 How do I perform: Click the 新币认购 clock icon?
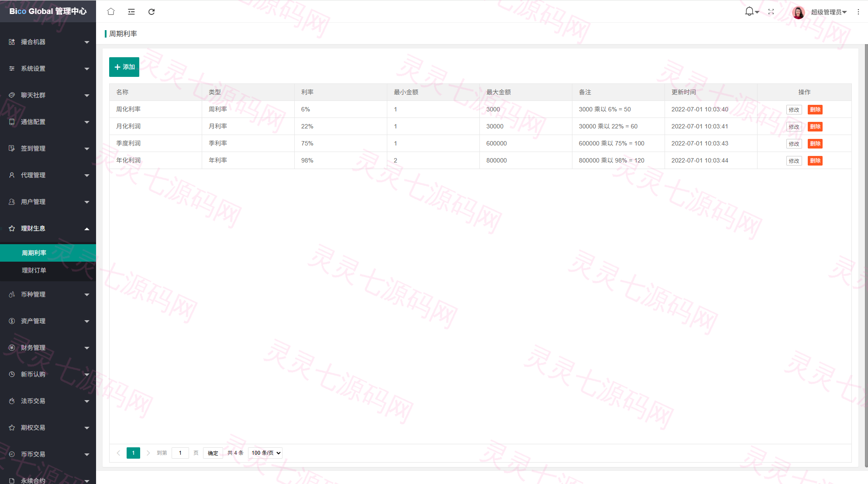12,374
